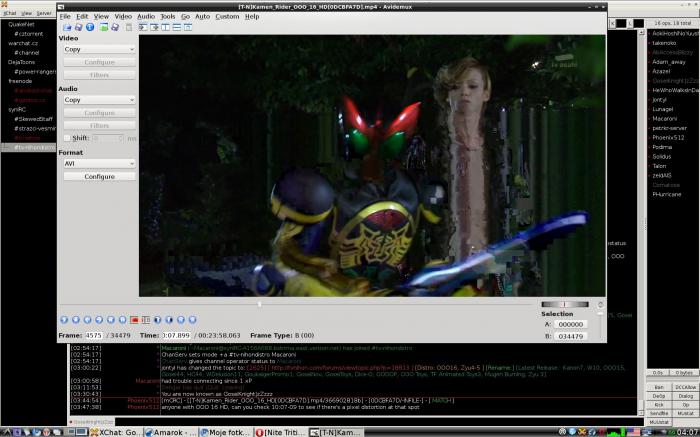Image resolution: width=700 pixels, height=437 pixels.
Task: Open the Edit menu
Action: 82,17
